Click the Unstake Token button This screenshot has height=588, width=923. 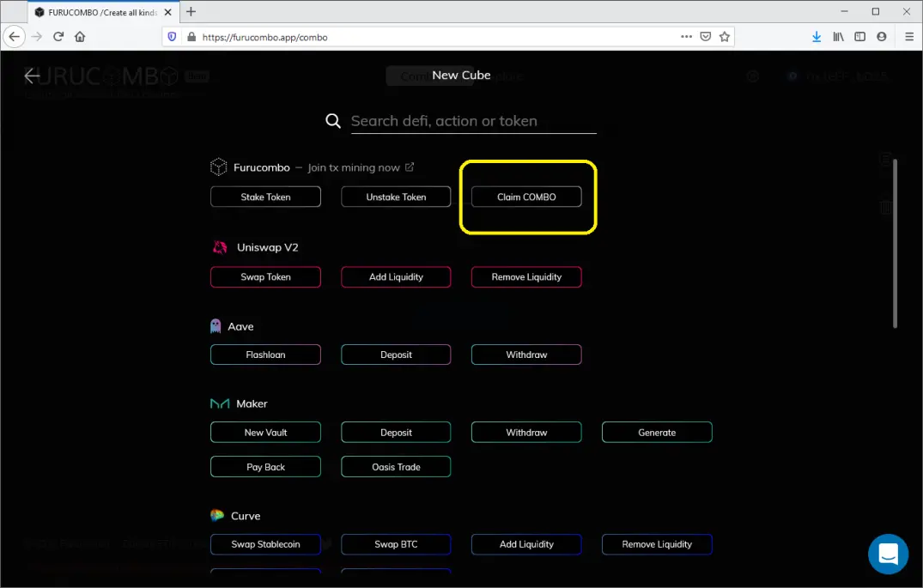click(396, 197)
